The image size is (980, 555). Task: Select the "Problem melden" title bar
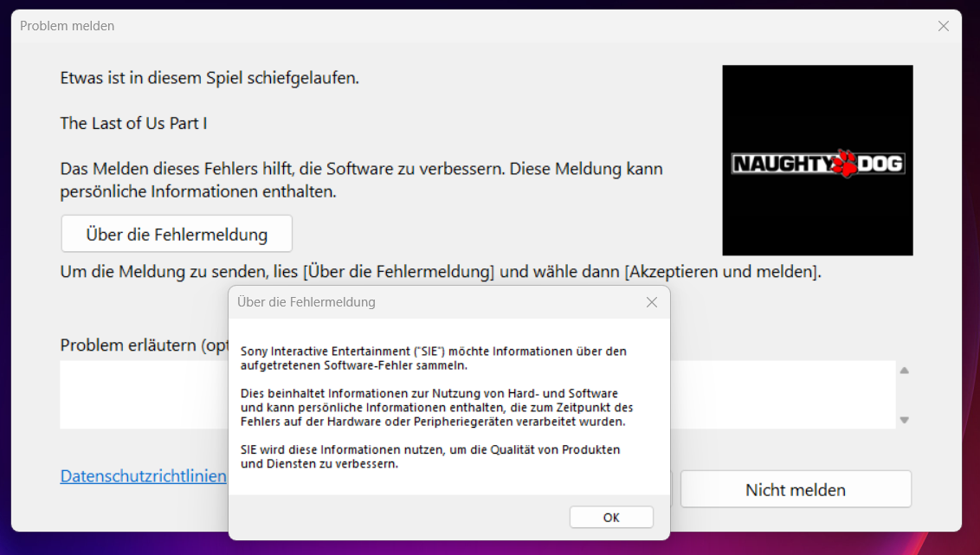67,26
